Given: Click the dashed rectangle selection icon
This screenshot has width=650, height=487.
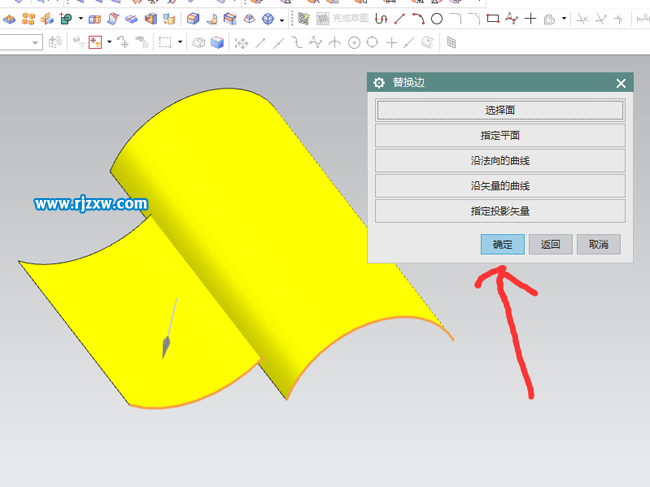Looking at the screenshot, I should (165, 42).
